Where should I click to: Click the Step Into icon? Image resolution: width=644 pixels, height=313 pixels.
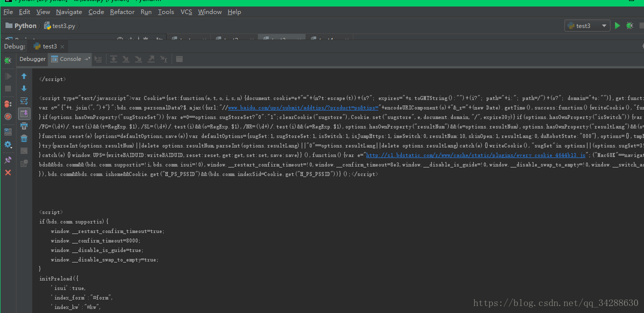(126, 59)
